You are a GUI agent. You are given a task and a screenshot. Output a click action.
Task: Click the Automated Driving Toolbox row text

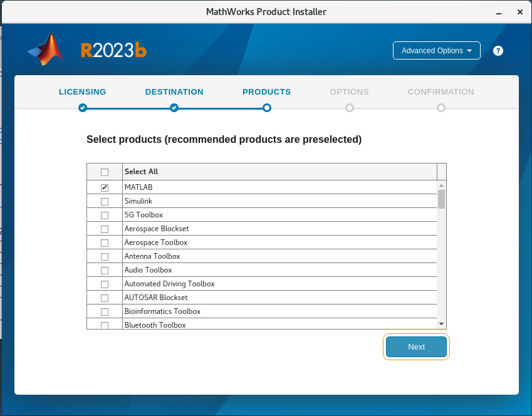click(169, 284)
